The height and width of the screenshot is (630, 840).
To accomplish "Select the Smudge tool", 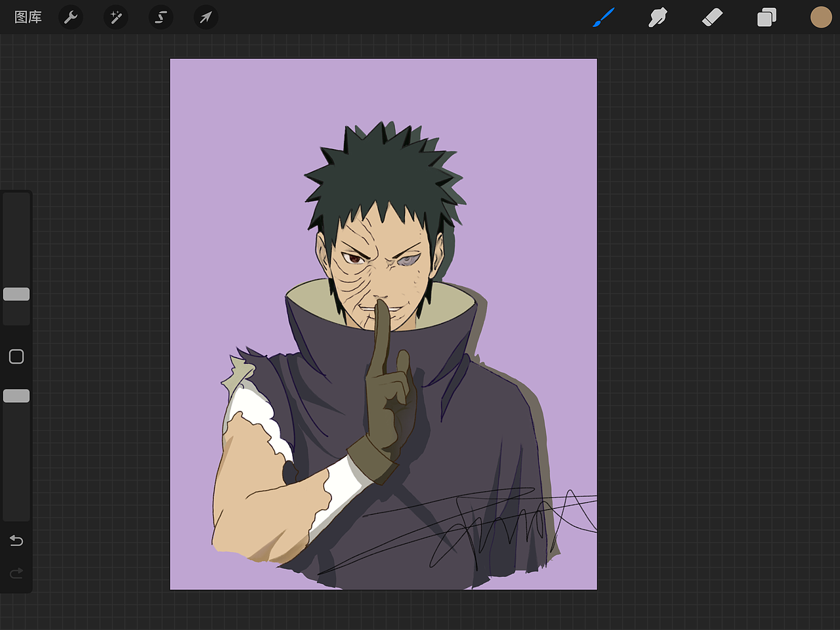I will pyautogui.click(x=658, y=17).
